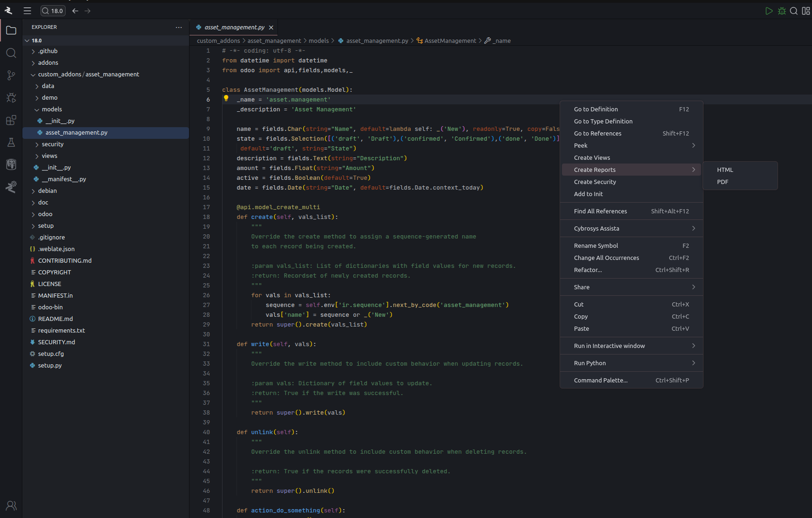The height and width of the screenshot is (518, 812).
Task: Click the Accounts icon at bottom left
Action: point(11,505)
